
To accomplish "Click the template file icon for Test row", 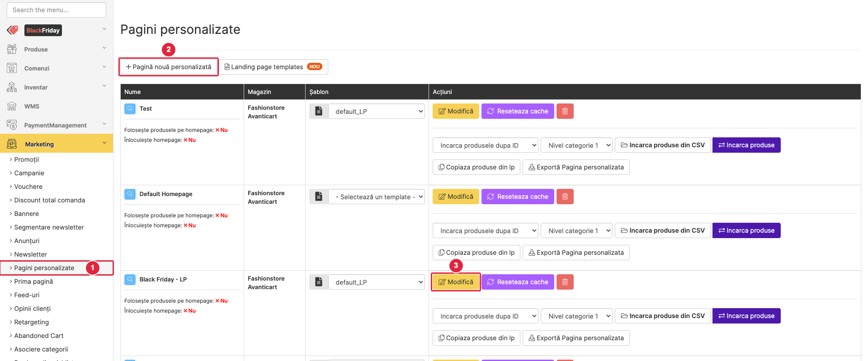I will click(319, 111).
